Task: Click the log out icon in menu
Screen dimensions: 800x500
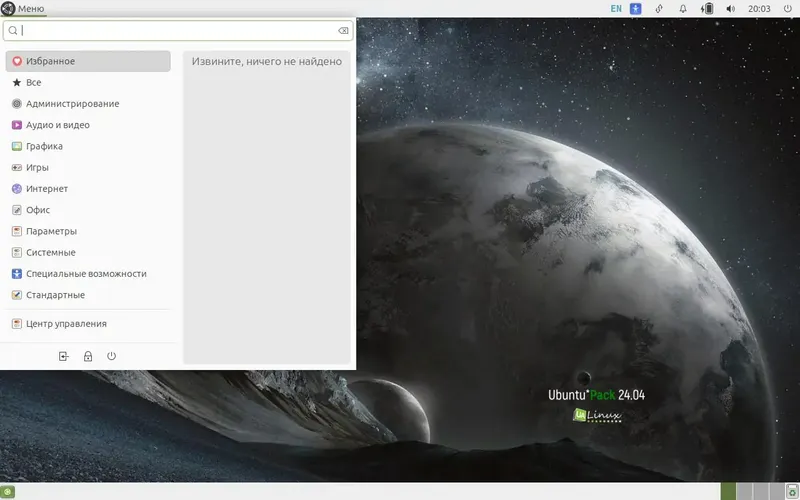Action: point(63,356)
